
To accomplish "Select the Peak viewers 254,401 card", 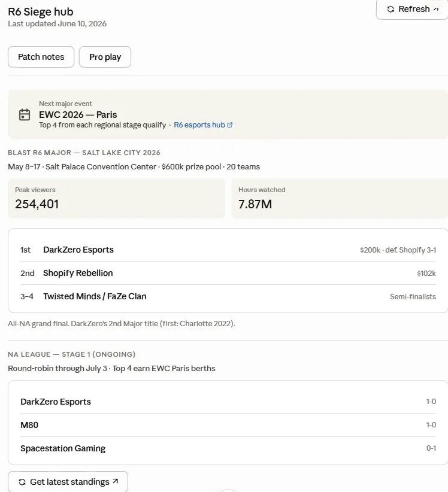I will coord(116,198).
